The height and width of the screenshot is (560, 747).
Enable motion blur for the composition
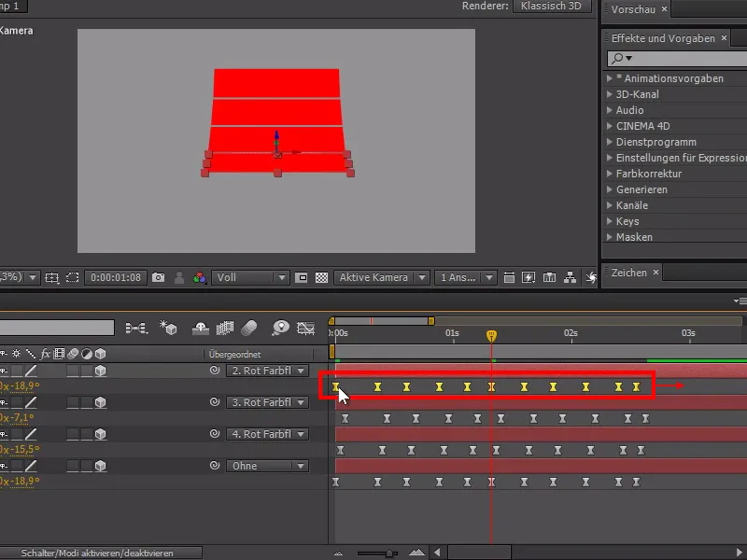click(249, 328)
